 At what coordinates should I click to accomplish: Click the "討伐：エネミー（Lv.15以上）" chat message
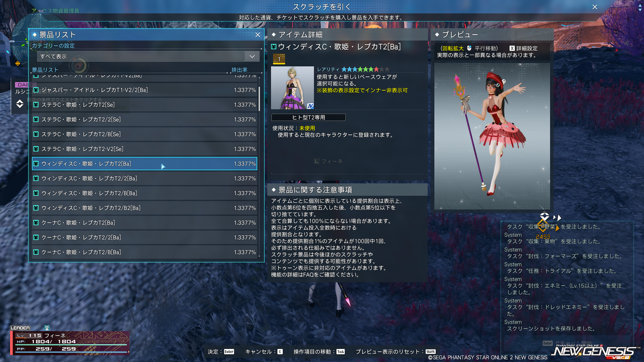pos(565,289)
